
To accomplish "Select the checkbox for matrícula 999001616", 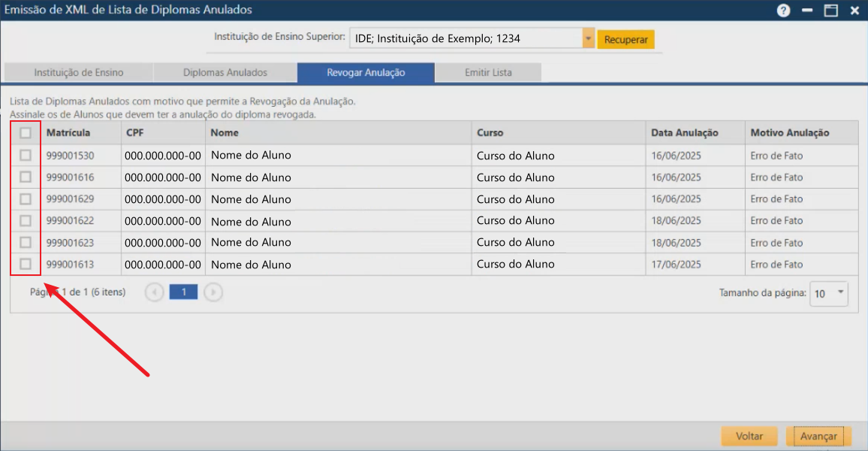I will click(26, 177).
